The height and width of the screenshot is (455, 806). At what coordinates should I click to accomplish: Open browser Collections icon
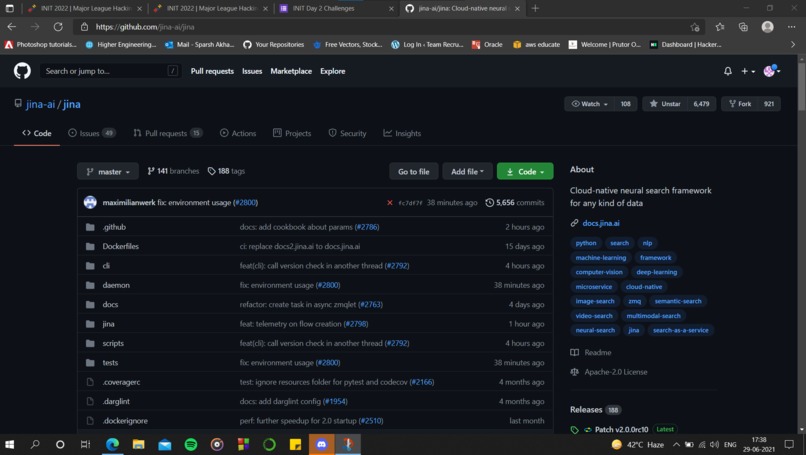[x=743, y=27]
